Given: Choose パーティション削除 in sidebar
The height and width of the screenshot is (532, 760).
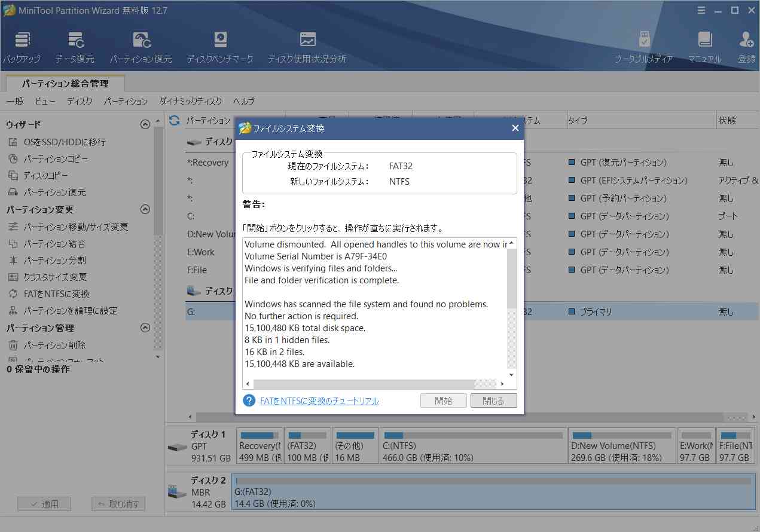Looking at the screenshot, I should click(47, 346).
